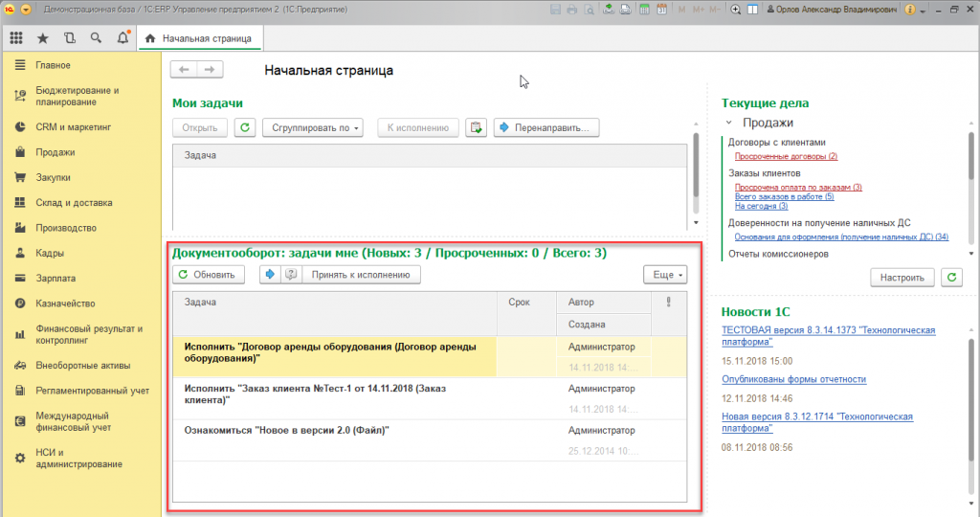This screenshot has height=517, width=980.
Task: Click the search magnifier icon
Action: [x=96, y=38]
